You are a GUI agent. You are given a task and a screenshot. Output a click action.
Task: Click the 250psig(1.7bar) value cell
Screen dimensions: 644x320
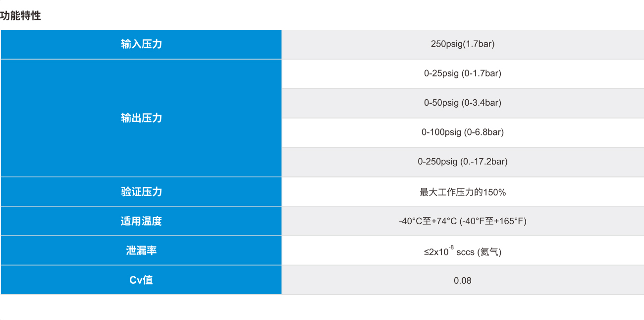pyautogui.click(x=463, y=44)
